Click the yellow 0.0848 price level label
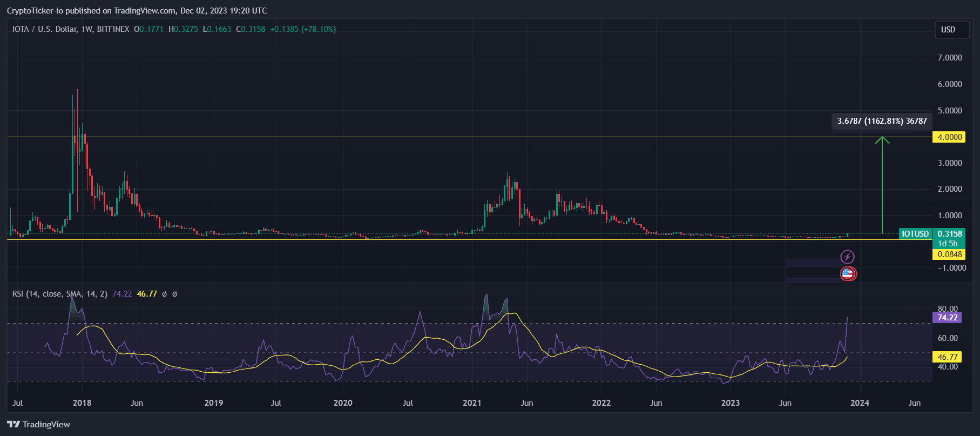 pos(950,254)
